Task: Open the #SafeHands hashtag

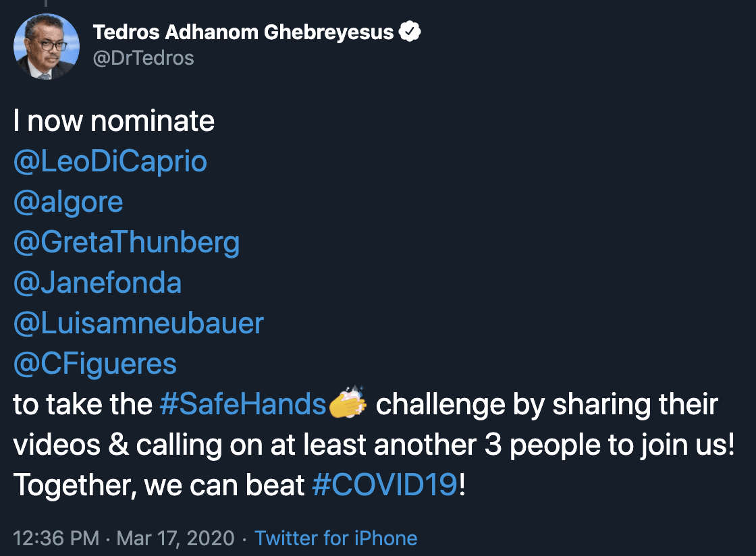Action: click(x=243, y=405)
